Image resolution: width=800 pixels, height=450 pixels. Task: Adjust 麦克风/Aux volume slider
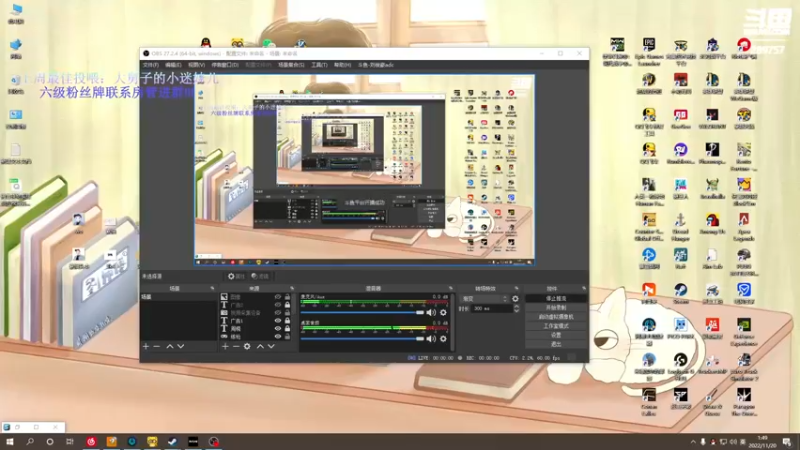[362, 312]
